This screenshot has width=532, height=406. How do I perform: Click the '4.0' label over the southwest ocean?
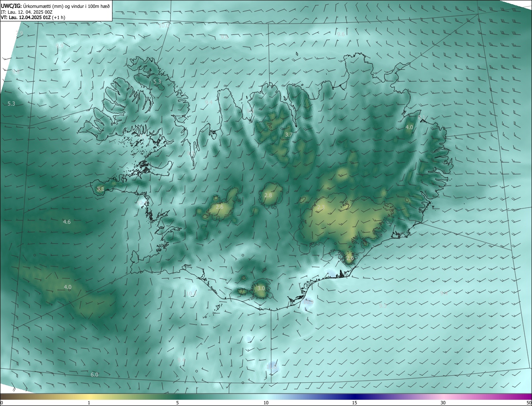(67, 287)
